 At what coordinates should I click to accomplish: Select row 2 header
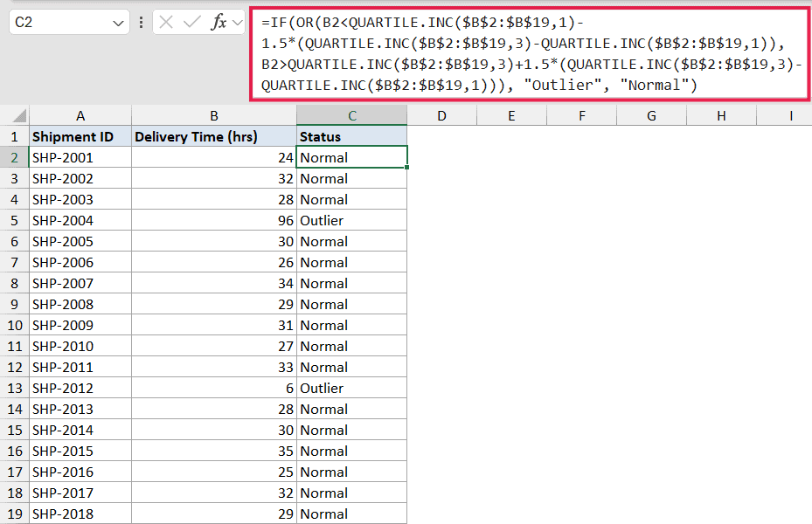click(15, 157)
